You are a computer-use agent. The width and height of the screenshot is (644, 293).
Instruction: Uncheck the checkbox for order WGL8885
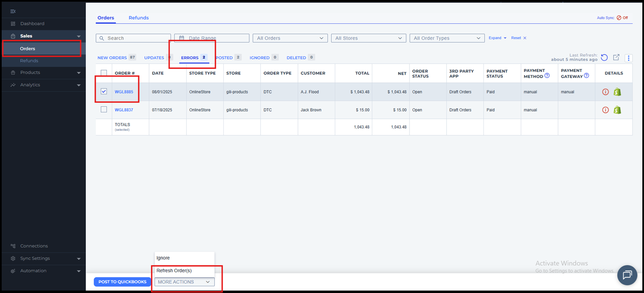click(x=104, y=92)
